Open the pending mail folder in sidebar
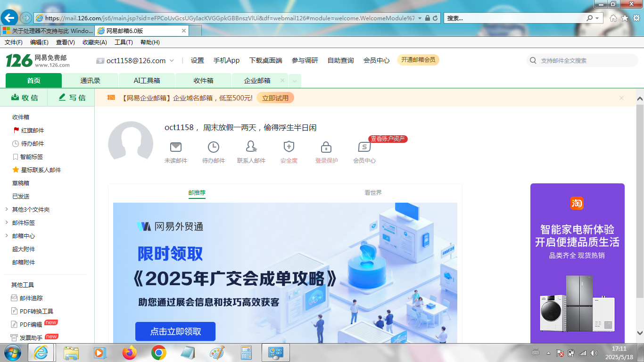This screenshot has height=362, width=644. [28, 143]
